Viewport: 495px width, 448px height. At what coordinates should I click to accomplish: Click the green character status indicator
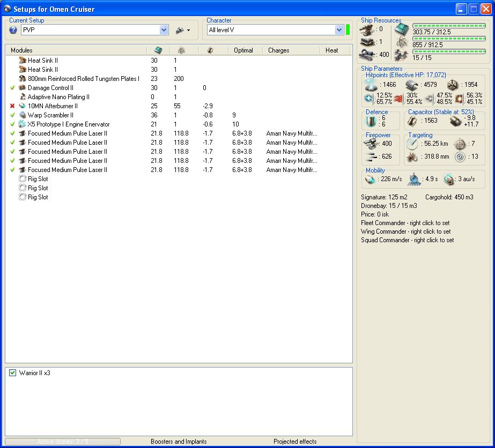[348, 30]
